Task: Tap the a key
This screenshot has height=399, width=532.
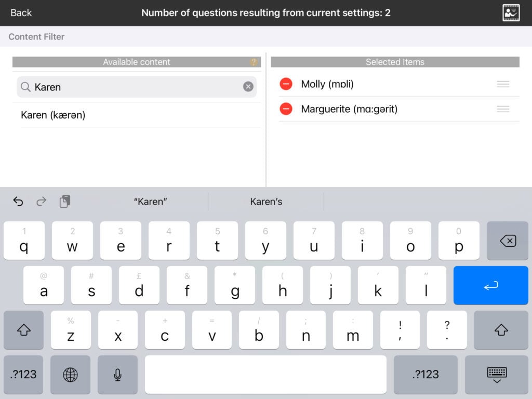Action: click(44, 285)
